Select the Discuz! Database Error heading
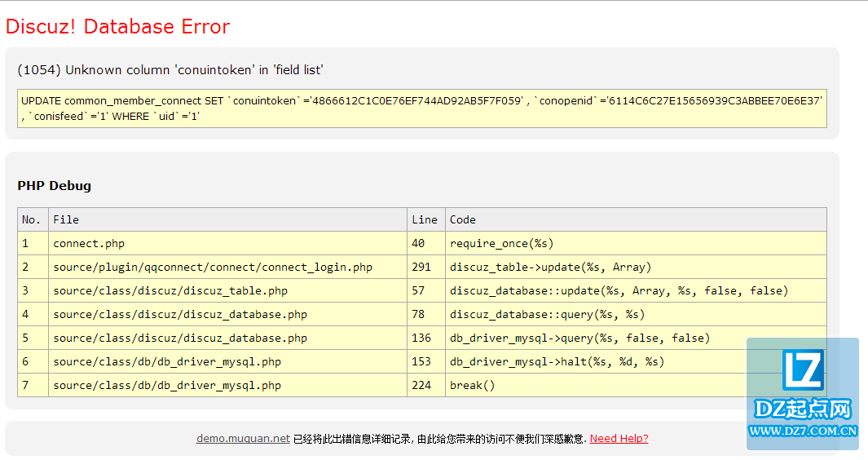 pyautogui.click(x=118, y=27)
